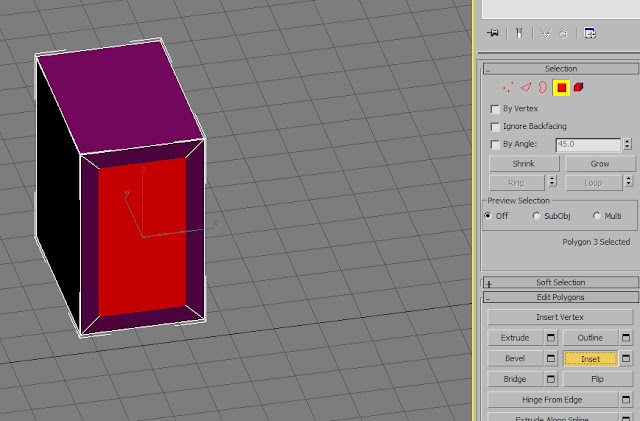Select Border sub-object level icon

[542, 87]
